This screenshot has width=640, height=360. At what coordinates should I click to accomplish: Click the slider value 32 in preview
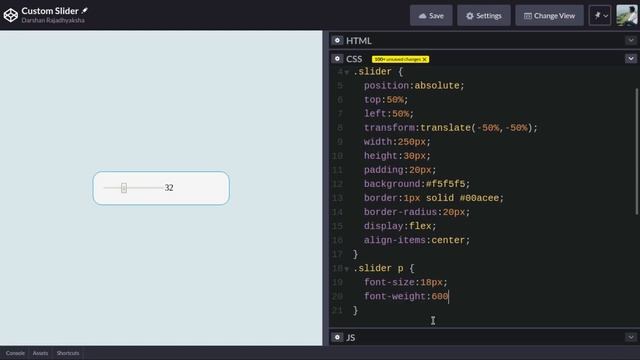tap(169, 188)
